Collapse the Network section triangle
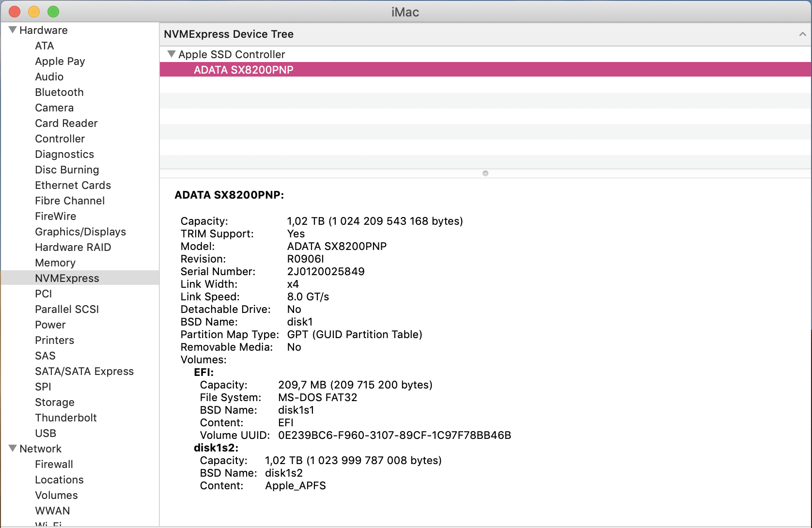This screenshot has height=528, width=812. coord(13,449)
